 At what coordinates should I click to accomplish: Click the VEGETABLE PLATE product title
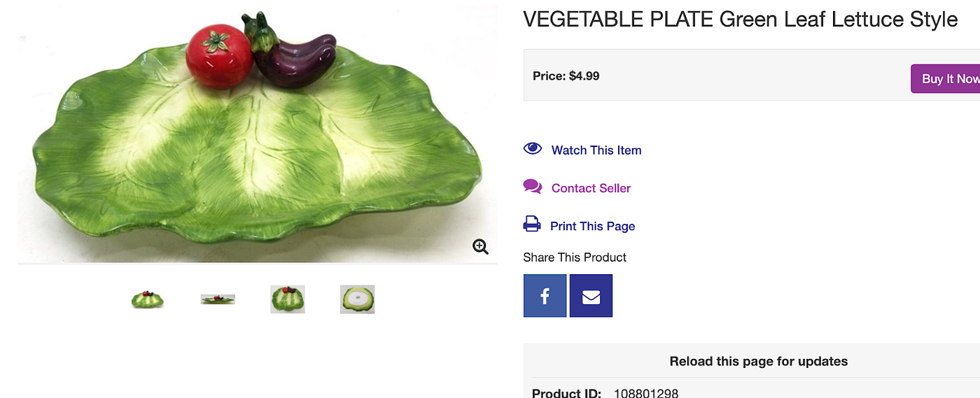point(740,20)
